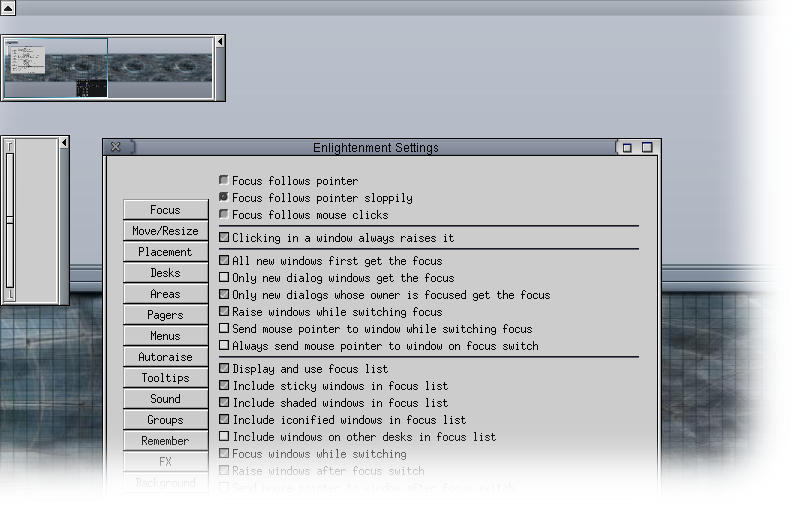The height and width of the screenshot is (525, 800).
Task: Open the Areas settings tab
Action: point(165,294)
